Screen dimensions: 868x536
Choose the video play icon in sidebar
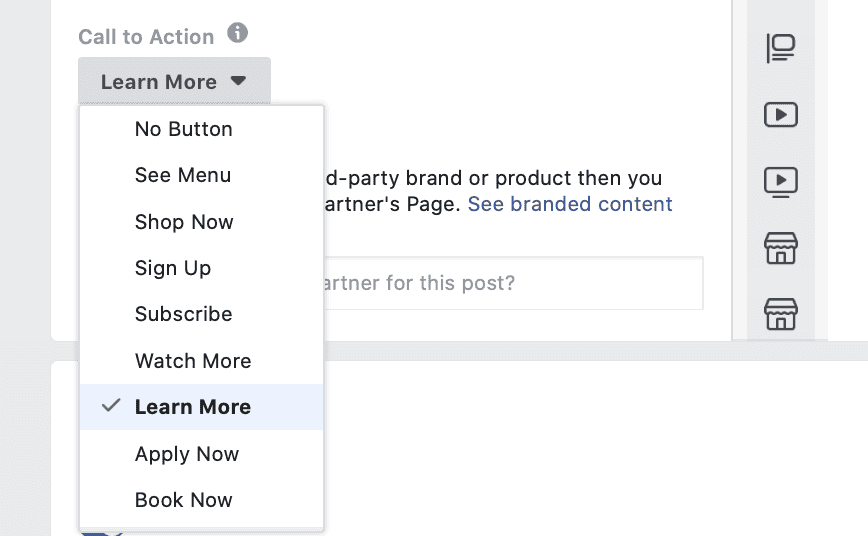coord(781,115)
